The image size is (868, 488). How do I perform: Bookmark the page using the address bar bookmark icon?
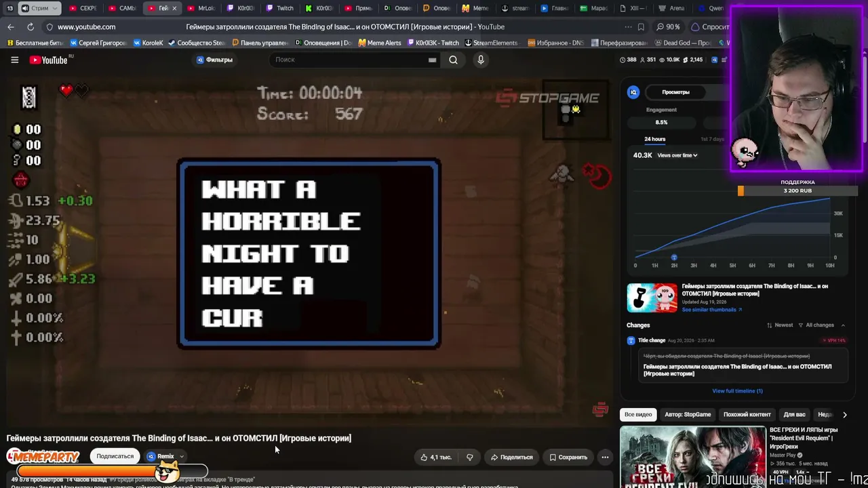coord(641,27)
